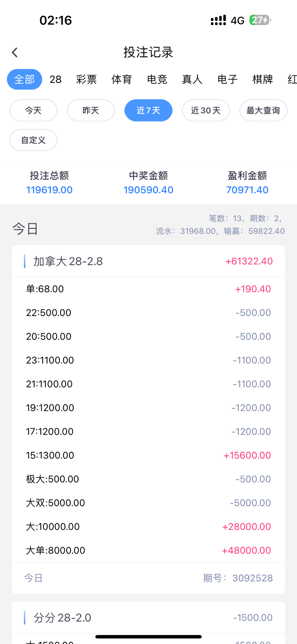Open the 棋牌 tab
Screen dimensions: 297x644
(x=262, y=79)
